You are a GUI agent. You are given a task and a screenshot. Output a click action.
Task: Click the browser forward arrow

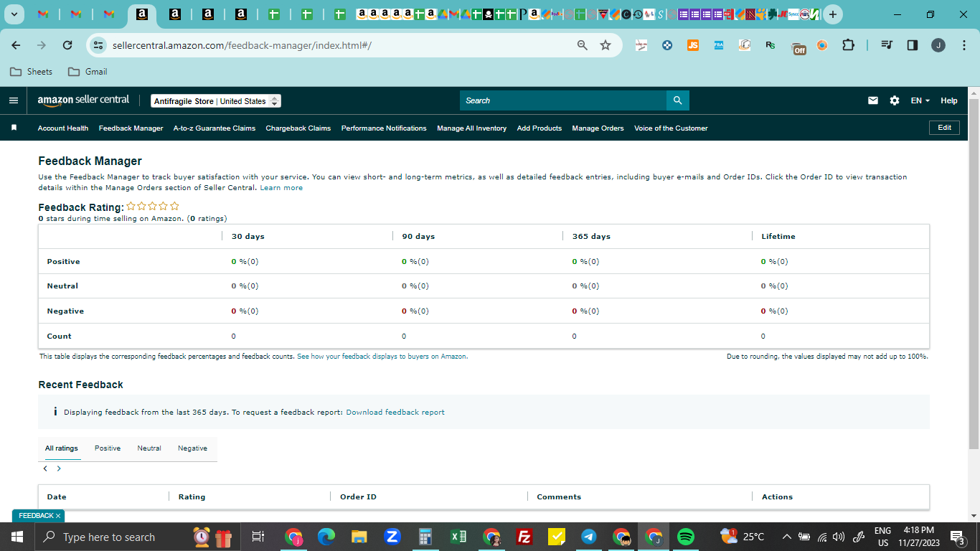click(42, 45)
